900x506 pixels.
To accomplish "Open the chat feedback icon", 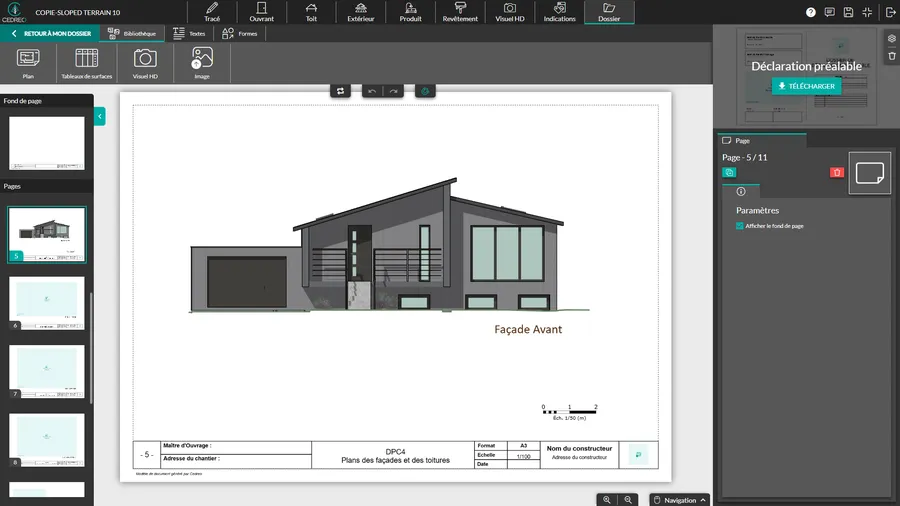I will coord(829,12).
